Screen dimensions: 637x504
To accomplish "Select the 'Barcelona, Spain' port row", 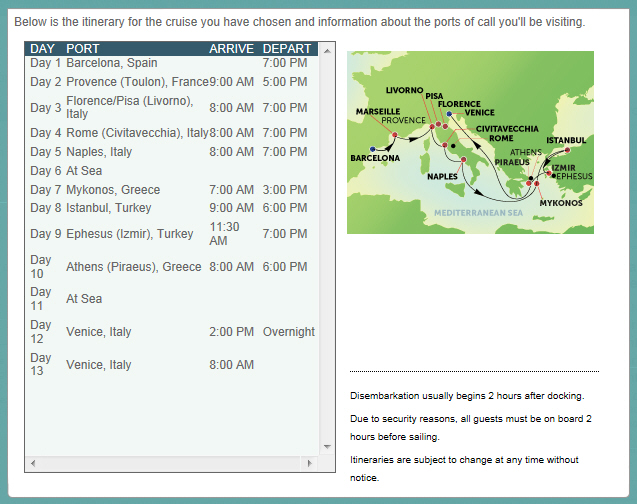I will [112, 63].
